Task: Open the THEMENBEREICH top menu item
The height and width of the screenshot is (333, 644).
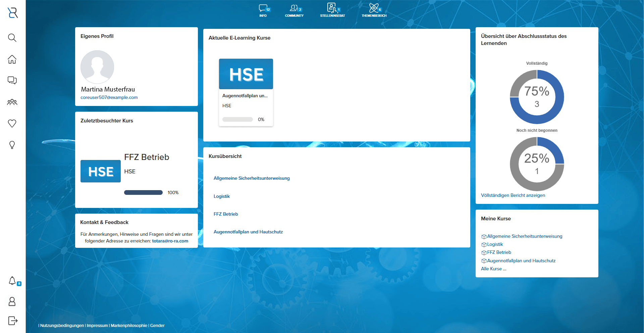Action: [374, 10]
